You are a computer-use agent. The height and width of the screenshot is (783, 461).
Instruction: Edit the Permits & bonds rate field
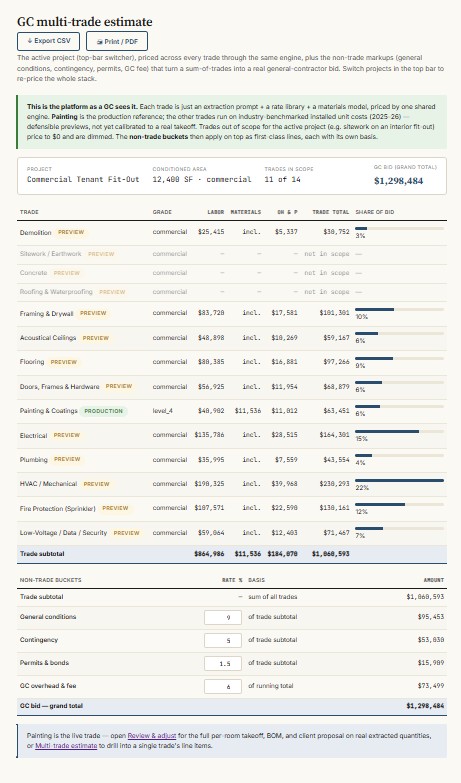click(x=223, y=663)
